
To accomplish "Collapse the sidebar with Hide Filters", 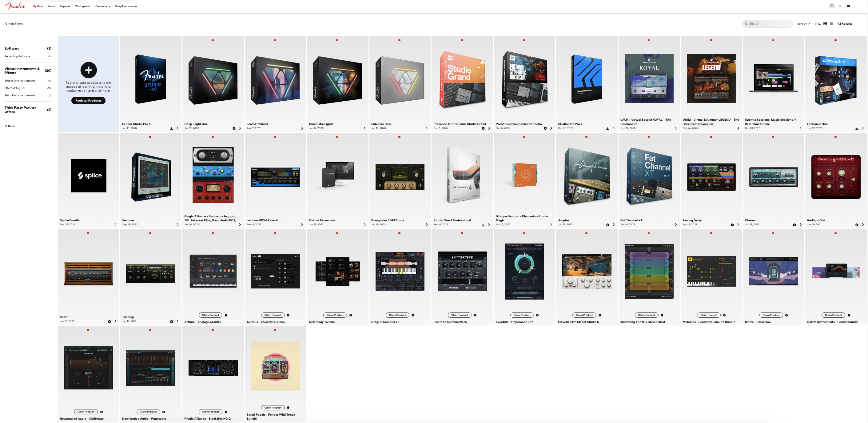I will coord(14,24).
